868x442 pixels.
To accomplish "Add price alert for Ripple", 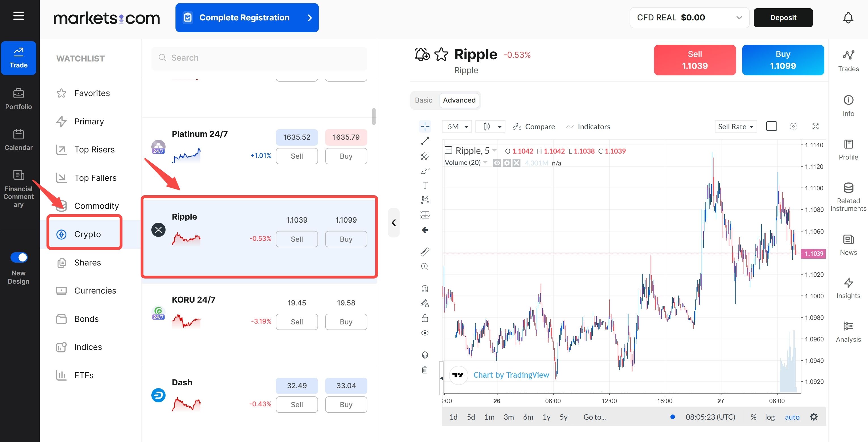I will 422,54.
